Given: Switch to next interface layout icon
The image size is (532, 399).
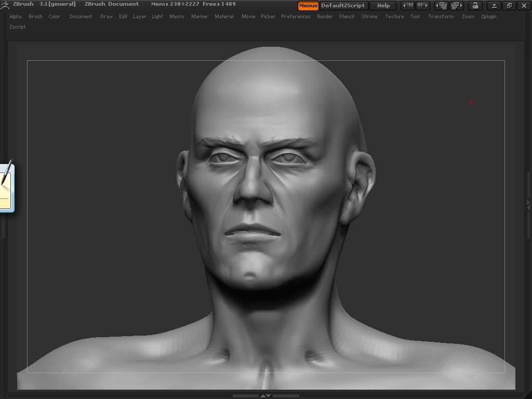Looking at the screenshot, I should tap(456, 5).
